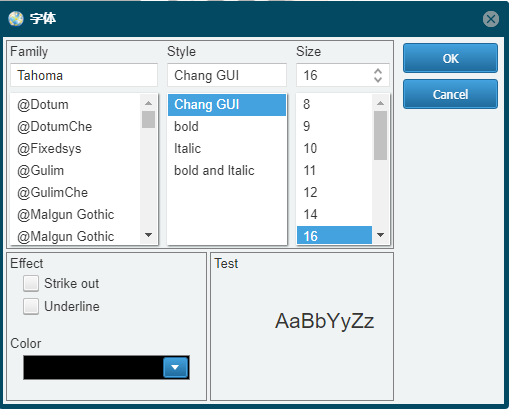
Task: Enable the Underline checkbox
Action: pos(31,306)
